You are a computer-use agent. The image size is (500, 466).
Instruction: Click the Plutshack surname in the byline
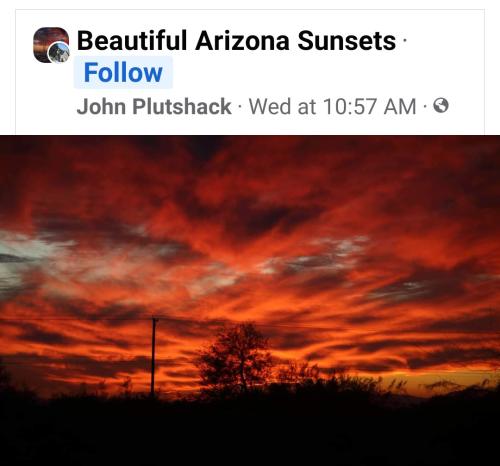[x=182, y=106]
